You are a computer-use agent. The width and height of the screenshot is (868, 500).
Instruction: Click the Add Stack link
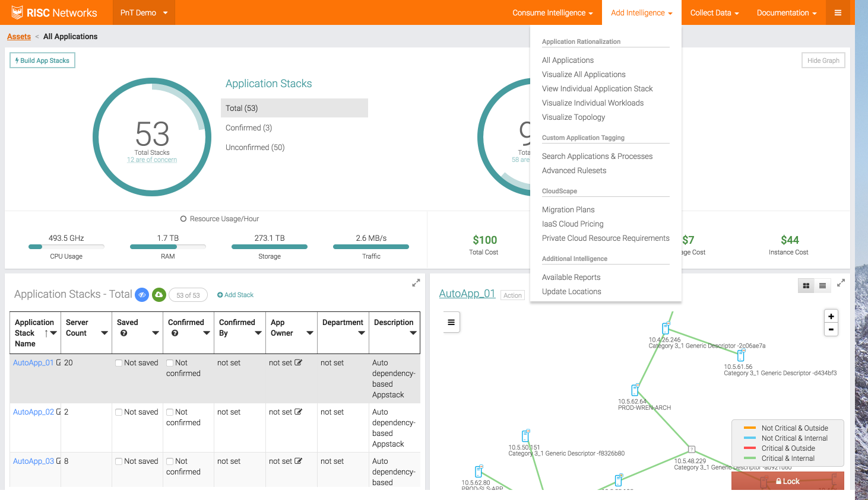point(235,295)
